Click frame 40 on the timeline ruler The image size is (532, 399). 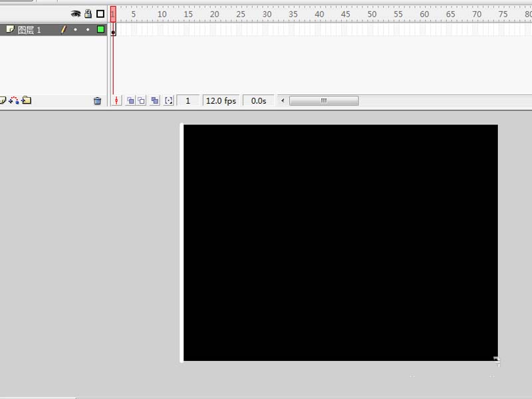(319, 14)
